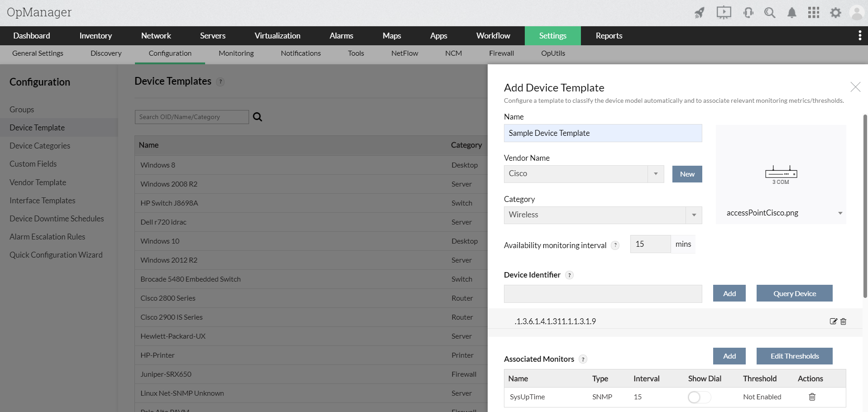Open the demo screen icon
Viewport: 868px width, 412px height.
pyautogui.click(x=723, y=12)
